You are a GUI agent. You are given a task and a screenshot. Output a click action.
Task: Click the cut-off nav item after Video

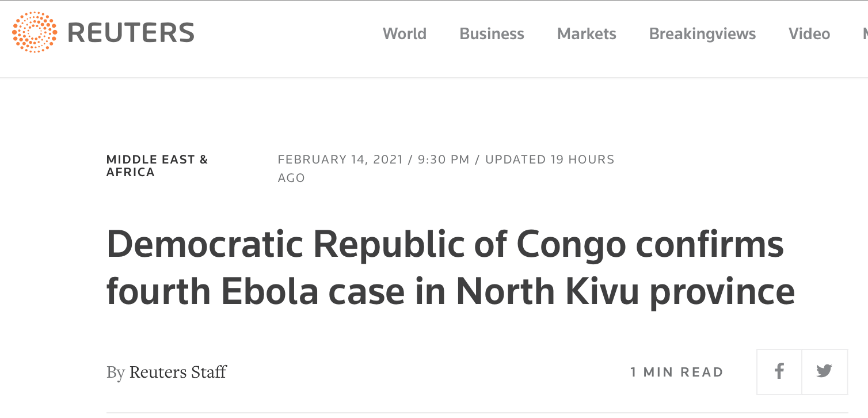pyautogui.click(x=865, y=34)
